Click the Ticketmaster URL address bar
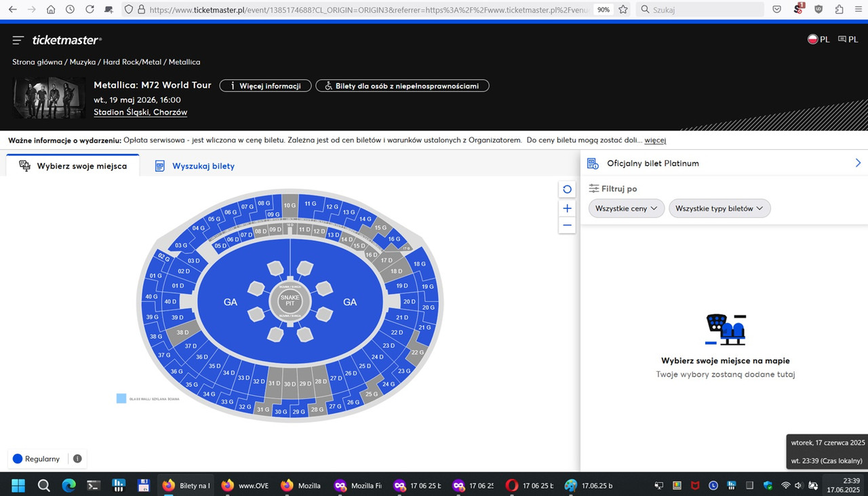The width and height of the screenshot is (868, 496). pos(368,9)
